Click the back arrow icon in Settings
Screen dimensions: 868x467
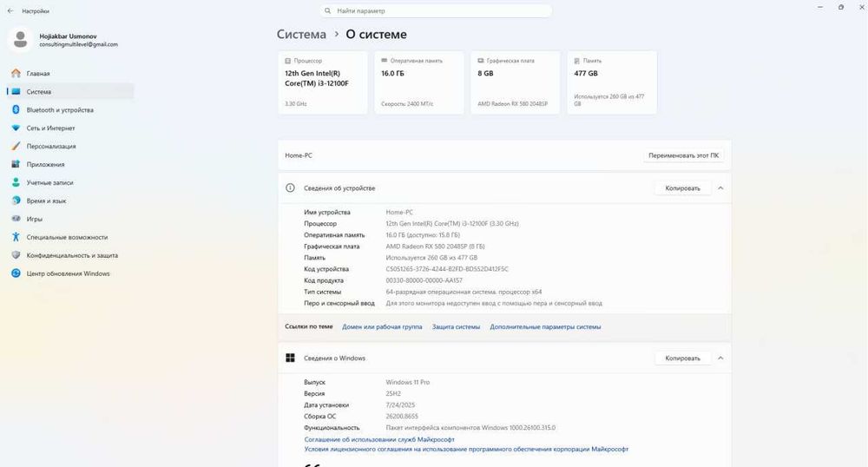pyautogui.click(x=10, y=11)
